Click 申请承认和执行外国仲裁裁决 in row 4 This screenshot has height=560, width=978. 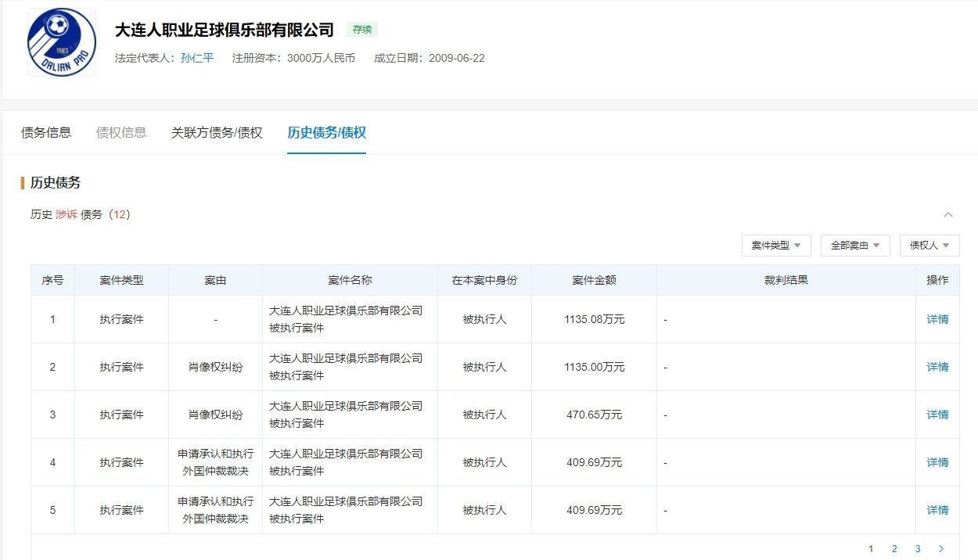click(x=215, y=462)
